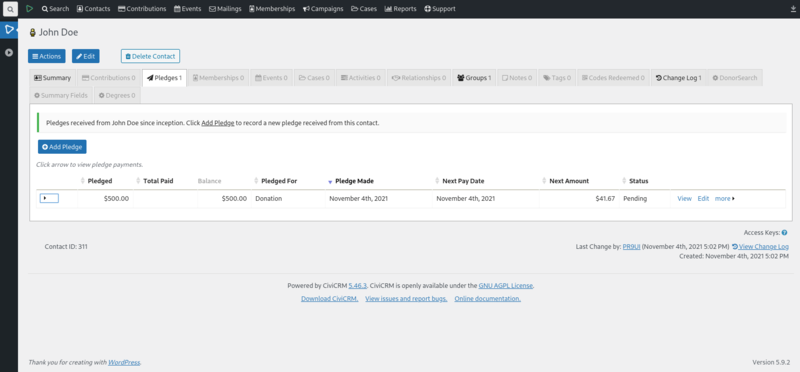Click Download CiviCRM link

point(330,299)
